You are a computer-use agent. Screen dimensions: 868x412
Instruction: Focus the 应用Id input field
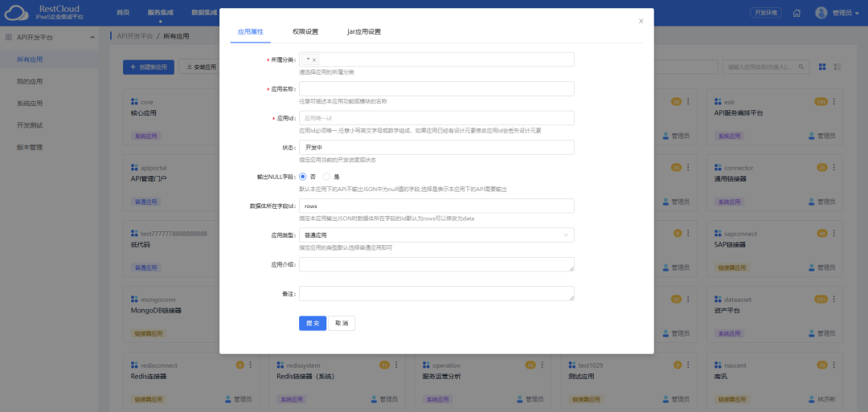(x=436, y=118)
